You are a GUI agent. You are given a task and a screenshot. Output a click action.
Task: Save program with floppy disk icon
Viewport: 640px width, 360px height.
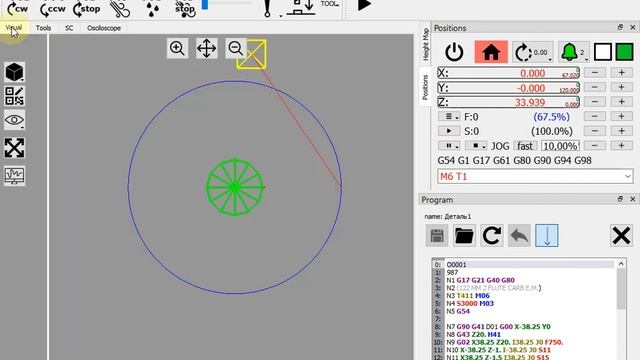(x=437, y=236)
